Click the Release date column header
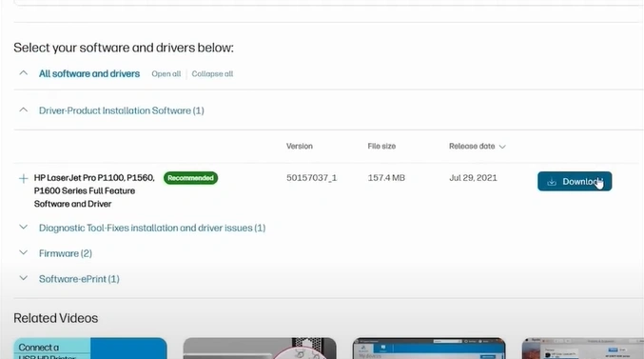The width and height of the screenshot is (644, 359). click(x=472, y=146)
